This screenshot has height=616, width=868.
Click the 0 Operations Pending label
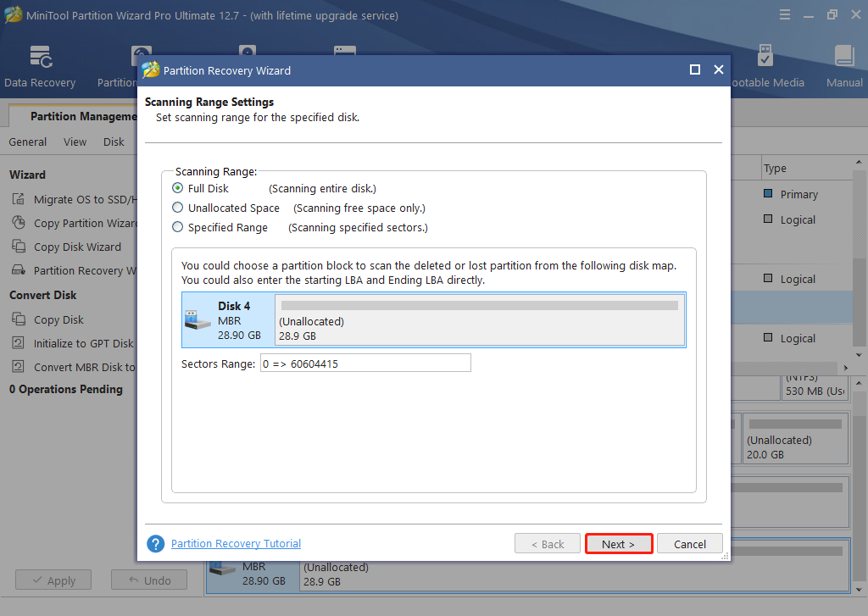click(x=66, y=389)
